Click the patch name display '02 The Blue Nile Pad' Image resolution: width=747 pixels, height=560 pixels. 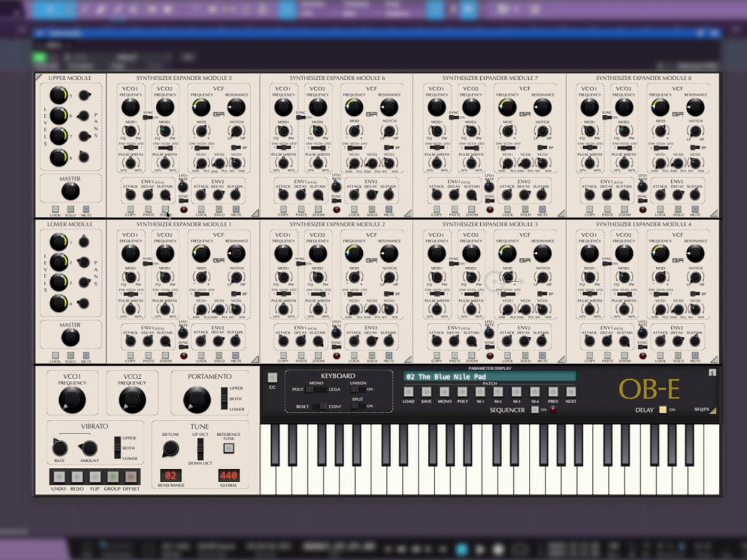(490, 377)
